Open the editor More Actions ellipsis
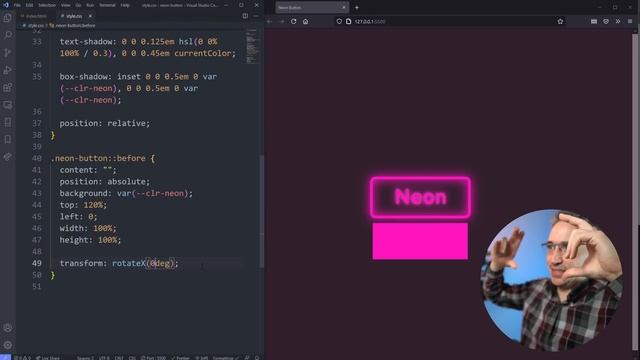 pyautogui.click(x=256, y=16)
